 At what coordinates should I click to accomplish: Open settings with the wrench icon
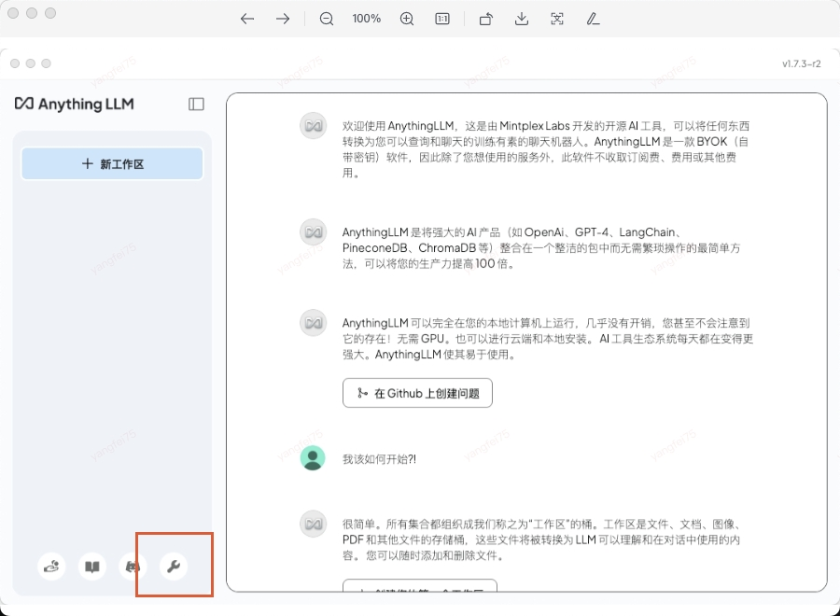pyautogui.click(x=174, y=567)
